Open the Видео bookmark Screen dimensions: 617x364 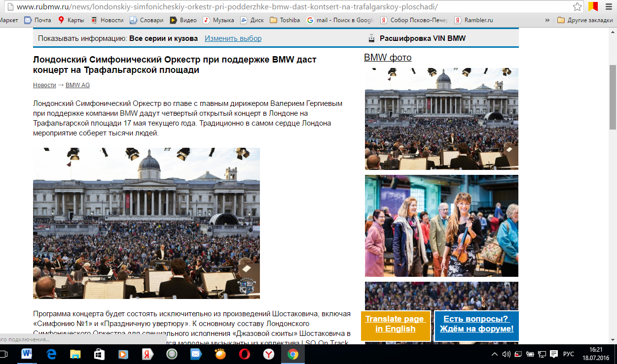tap(183, 20)
